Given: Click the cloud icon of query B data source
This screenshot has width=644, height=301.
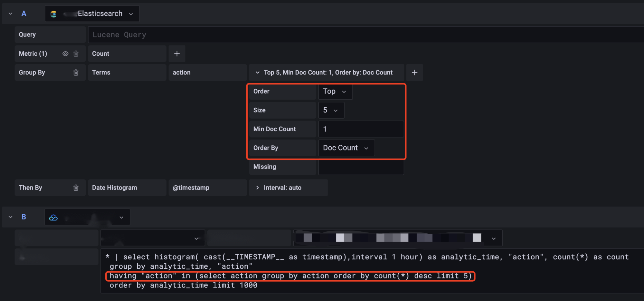Looking at the screenshot, I should click(53, 218).
